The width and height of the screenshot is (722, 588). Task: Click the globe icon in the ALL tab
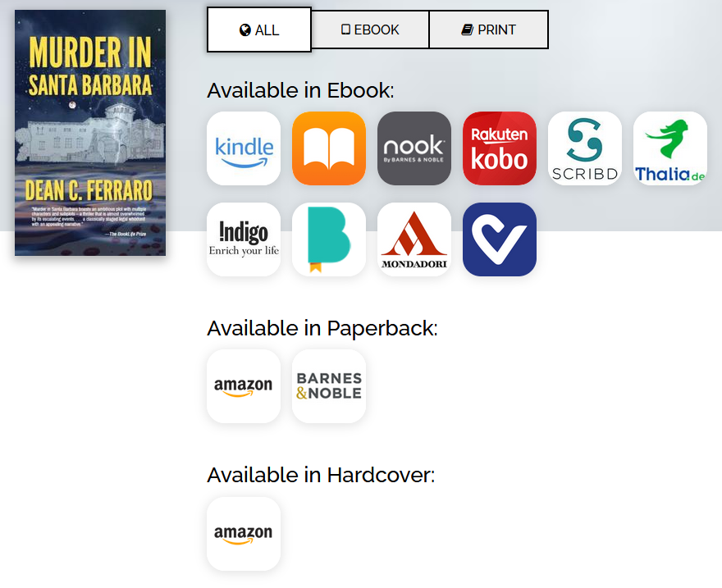tap(245, 30)
